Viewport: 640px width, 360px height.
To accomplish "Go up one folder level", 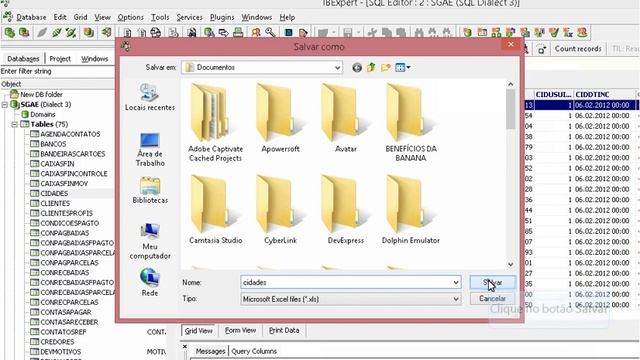I will (371, 67).
